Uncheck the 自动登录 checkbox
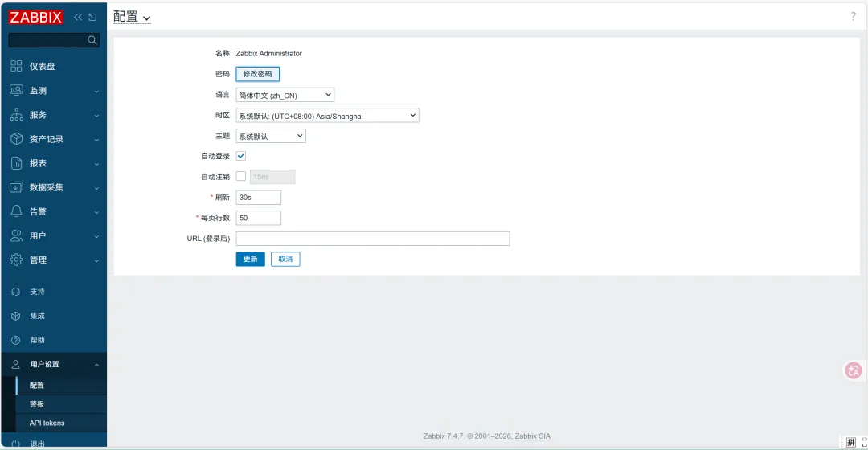The width and height of the screenshot is (868, 450). coord(241,156)
